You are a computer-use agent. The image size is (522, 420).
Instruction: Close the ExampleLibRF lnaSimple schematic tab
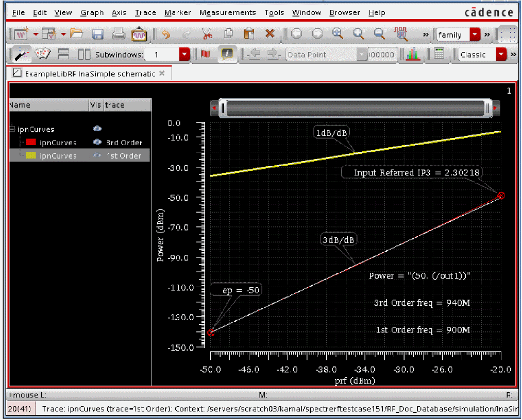(162, 73)
